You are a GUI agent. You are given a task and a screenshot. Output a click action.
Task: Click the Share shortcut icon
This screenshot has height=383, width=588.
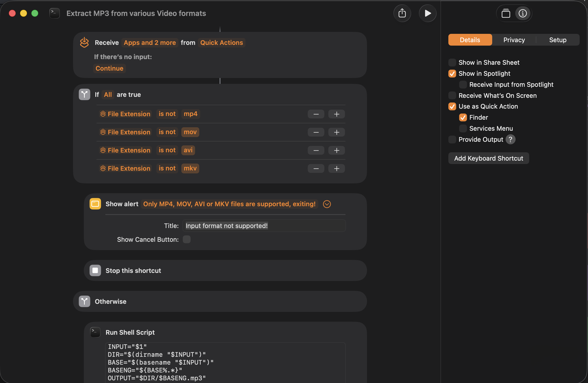click(x=402, y=13)
